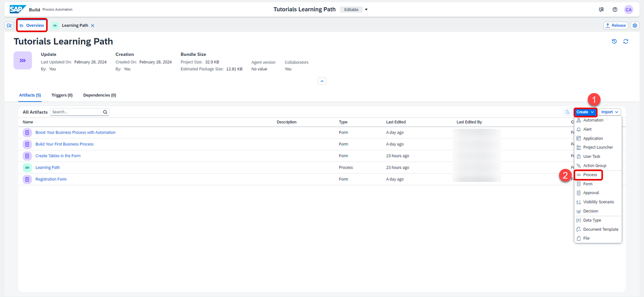Refresh the project overview
The width and height of the screenshot is (644, 297).
(x=626, y=42)
